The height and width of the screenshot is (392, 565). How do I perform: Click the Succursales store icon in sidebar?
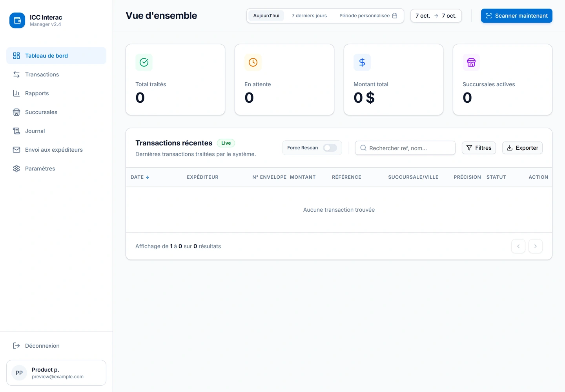tap(16, 112)
